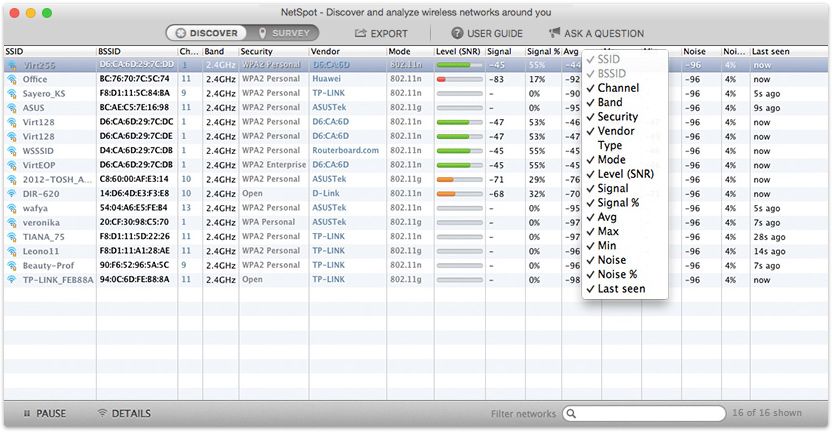The width and height of the screenshot is (832, 432).
Task: Click the Wi-Fi icon beside WSSSID
Action: click(x=12, y=151)
